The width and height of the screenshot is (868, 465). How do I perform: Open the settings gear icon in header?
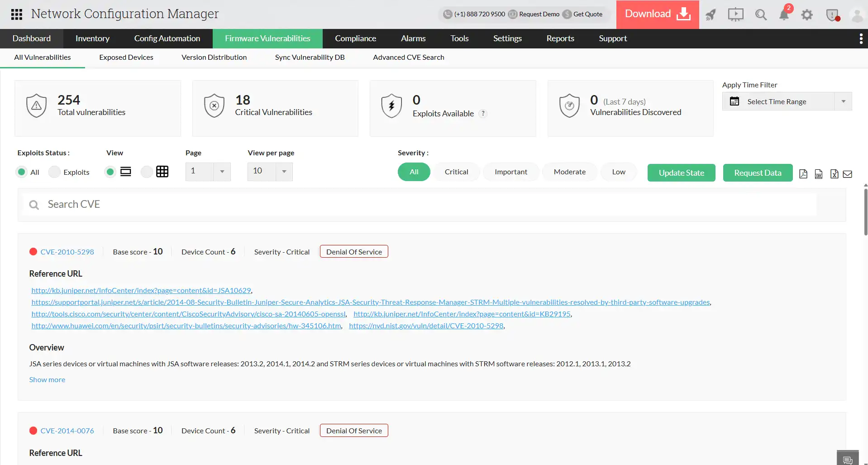coord(807,15)
